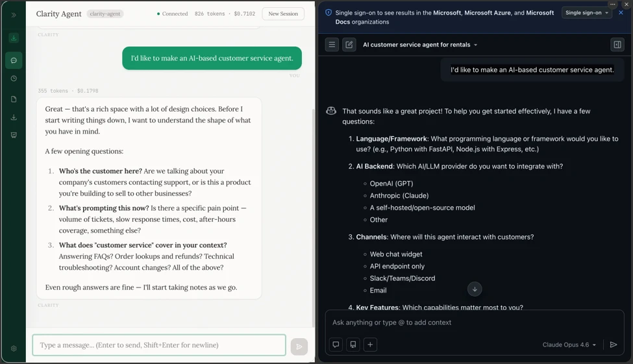The width and height of the screenshot is (633, 364).
Task: Open settings gear in Clarity sidebar
Action: [x=14, y=348]
